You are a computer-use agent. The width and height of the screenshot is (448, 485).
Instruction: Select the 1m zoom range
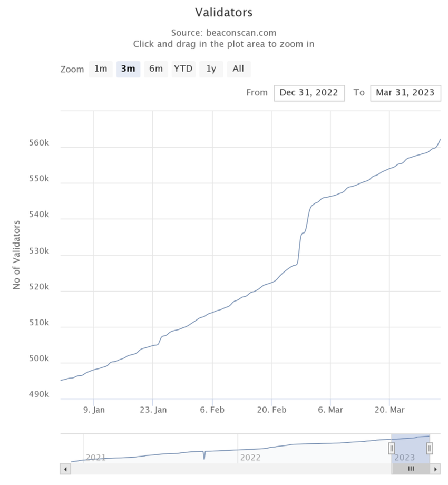100,69
